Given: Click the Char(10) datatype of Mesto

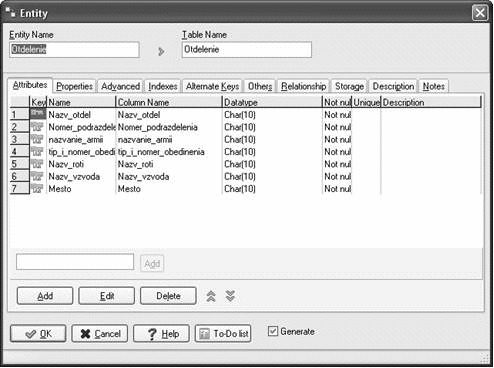Looking at the screenshot, I should pos(272,189).
